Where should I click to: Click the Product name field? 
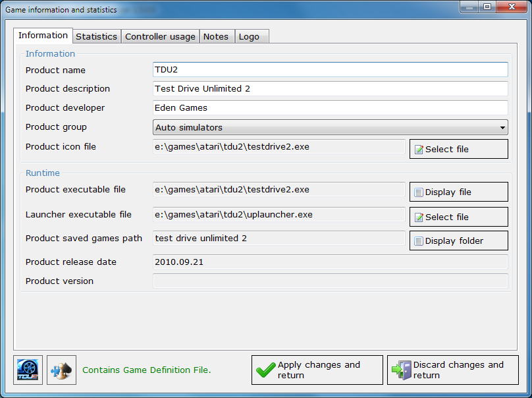330,70
